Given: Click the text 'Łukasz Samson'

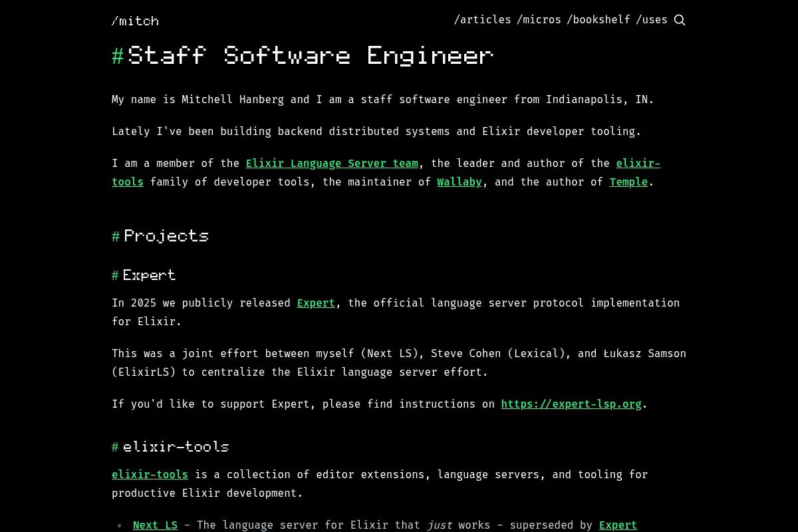Looking at the screenshot, I should coord(644,354).
